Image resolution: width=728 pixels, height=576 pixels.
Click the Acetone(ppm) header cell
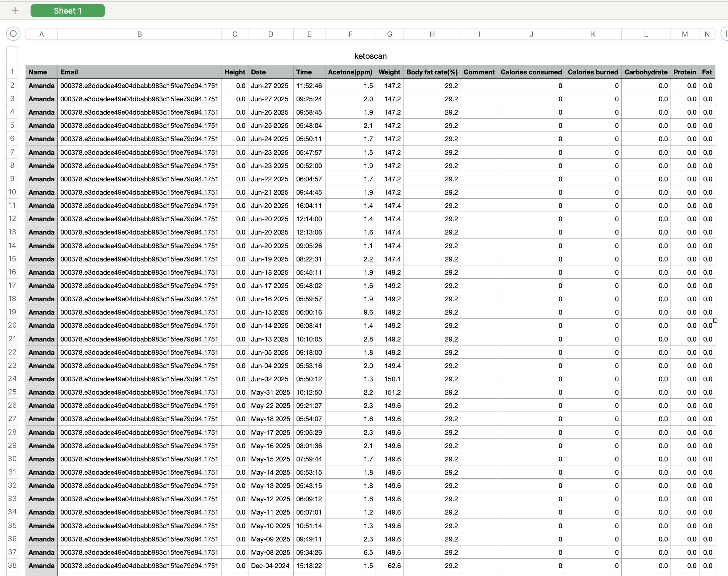[350, 72]
